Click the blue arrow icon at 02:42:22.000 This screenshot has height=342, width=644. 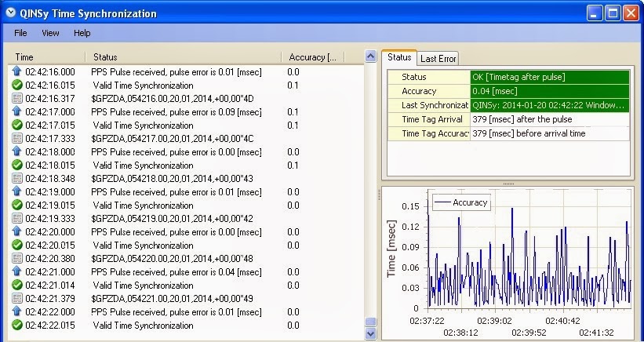[16, 311]
